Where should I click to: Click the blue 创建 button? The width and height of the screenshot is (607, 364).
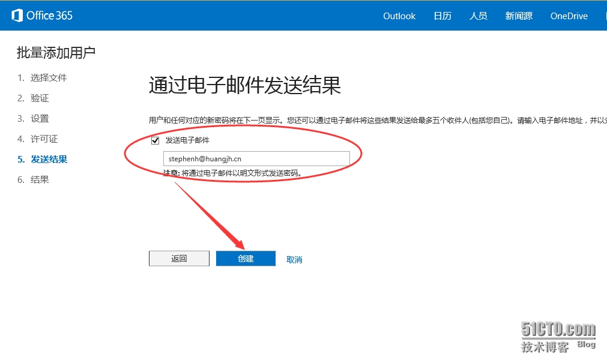click(246, 258)
